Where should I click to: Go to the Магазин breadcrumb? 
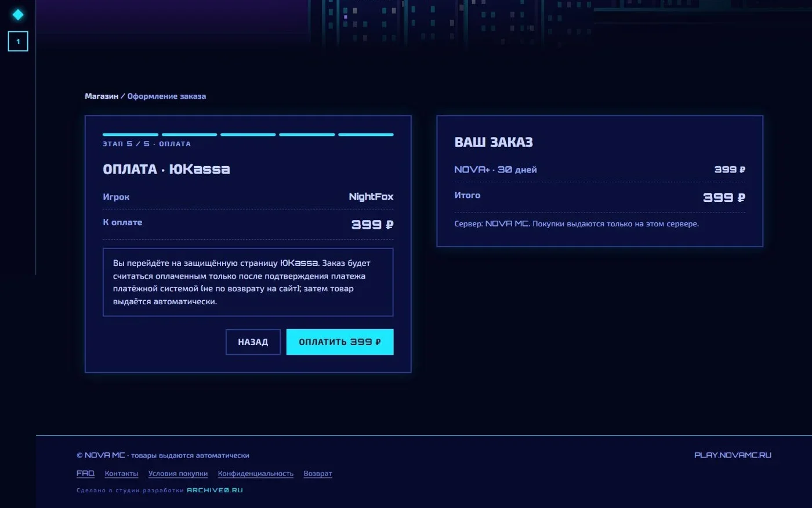pos(101,96)
